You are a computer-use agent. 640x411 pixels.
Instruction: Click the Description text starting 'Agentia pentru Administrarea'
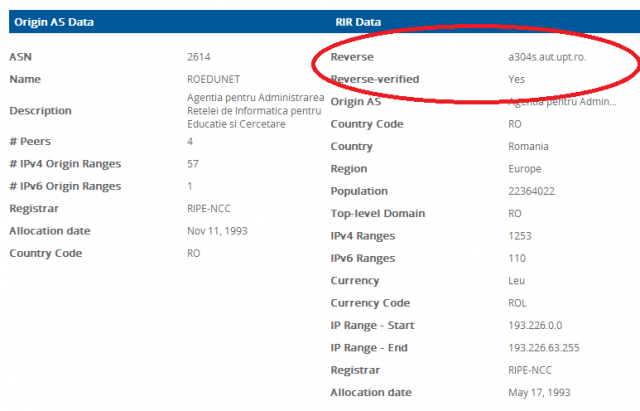[256, 111]
